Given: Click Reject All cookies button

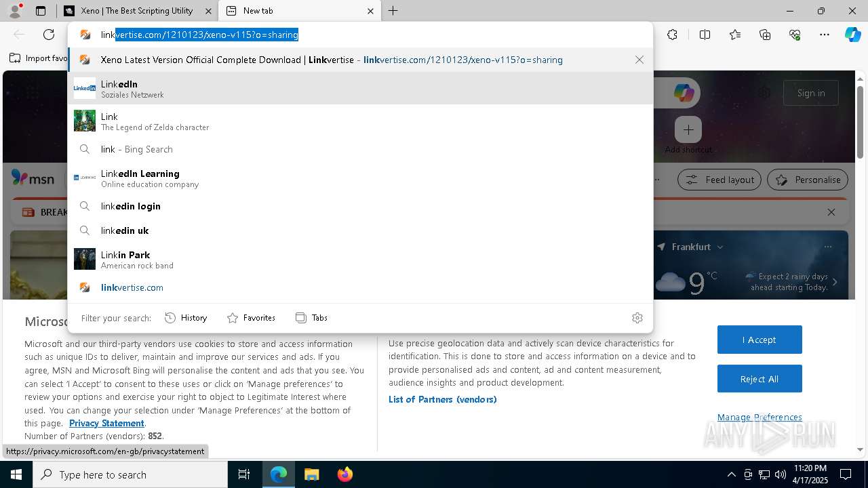Looking at the screenshot, I should click(759, 379).
